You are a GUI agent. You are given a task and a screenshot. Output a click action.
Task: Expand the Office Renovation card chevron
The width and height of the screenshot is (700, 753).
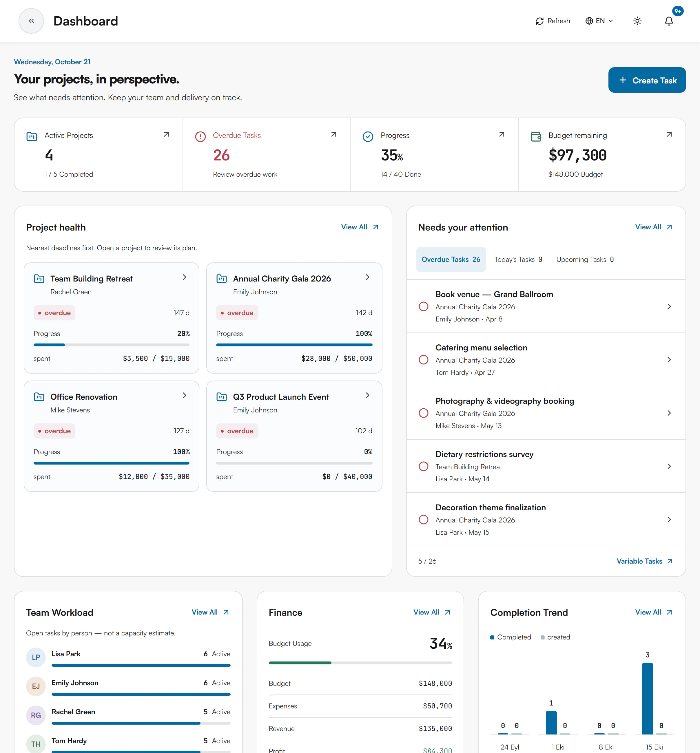point(185,395)
